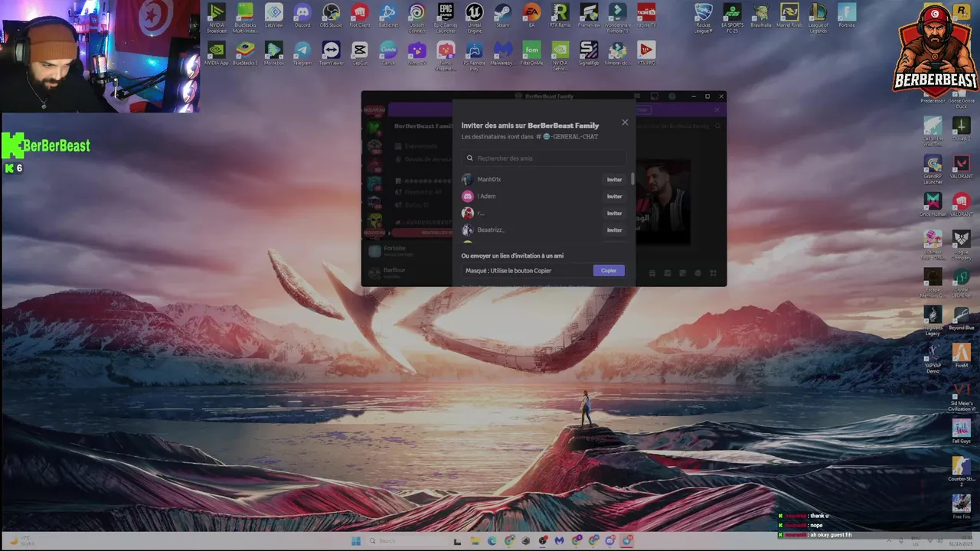This screenshot has width=980, height=551.
Task: Click Inviter beside the user r...
Action: click(x=614, y=214)
